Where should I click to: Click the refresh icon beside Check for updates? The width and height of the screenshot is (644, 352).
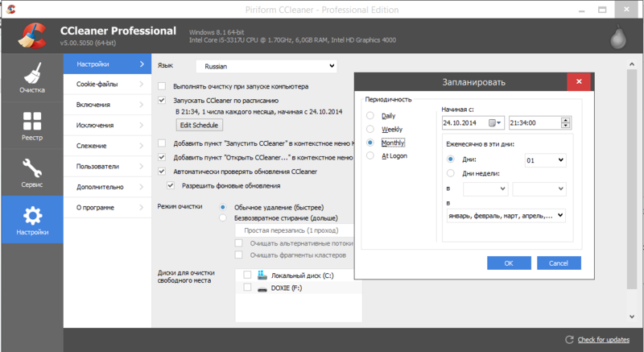click(x=569, y=339)
